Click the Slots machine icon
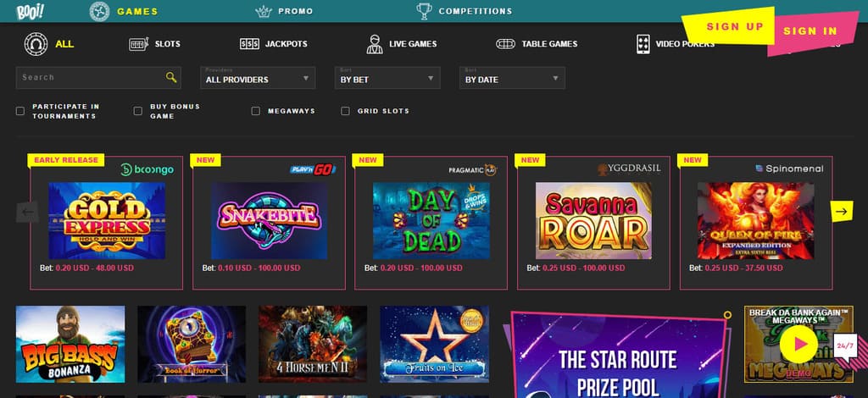 (x=138, y=44)
